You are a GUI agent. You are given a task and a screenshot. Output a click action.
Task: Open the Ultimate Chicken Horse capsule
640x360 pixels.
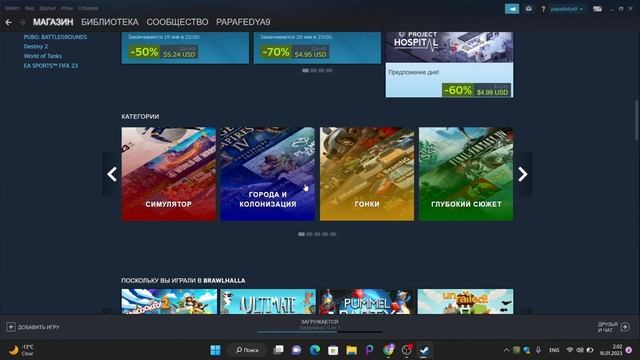pyautogui.click(x=268, y=302)
